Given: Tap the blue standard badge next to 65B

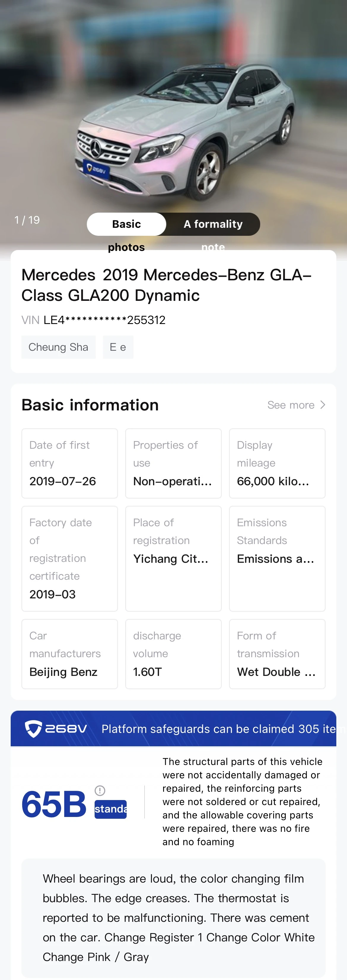Looking at the screenshot, I should point(111,809).
